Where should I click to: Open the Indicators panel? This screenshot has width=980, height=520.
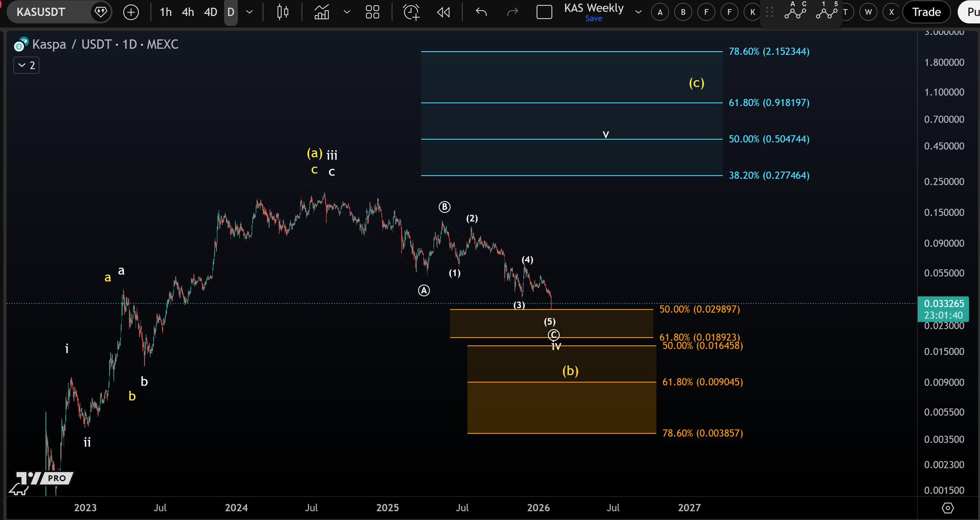tap(322, 12)
